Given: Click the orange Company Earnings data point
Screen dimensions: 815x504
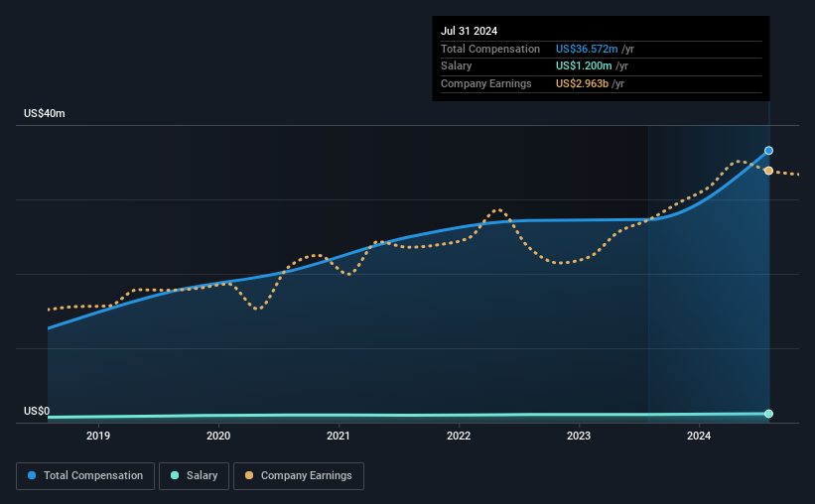Looking at the screenshot, I should pos(768,171).
